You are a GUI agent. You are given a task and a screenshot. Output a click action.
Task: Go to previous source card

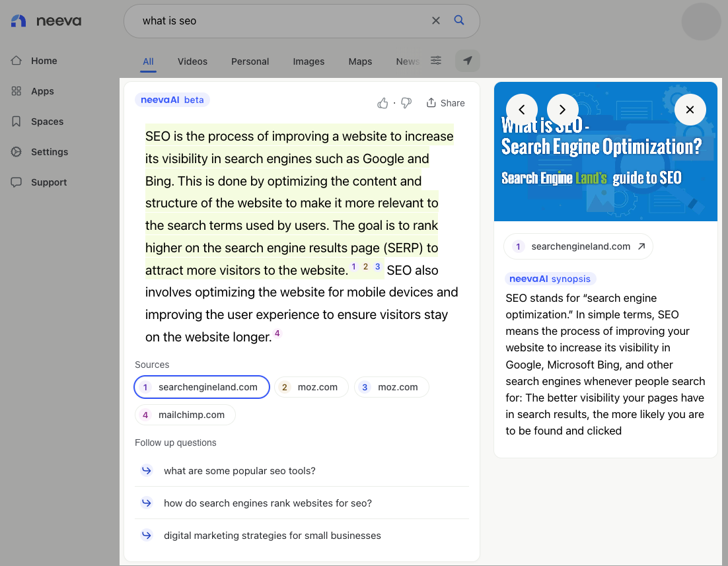pos(522,110)
